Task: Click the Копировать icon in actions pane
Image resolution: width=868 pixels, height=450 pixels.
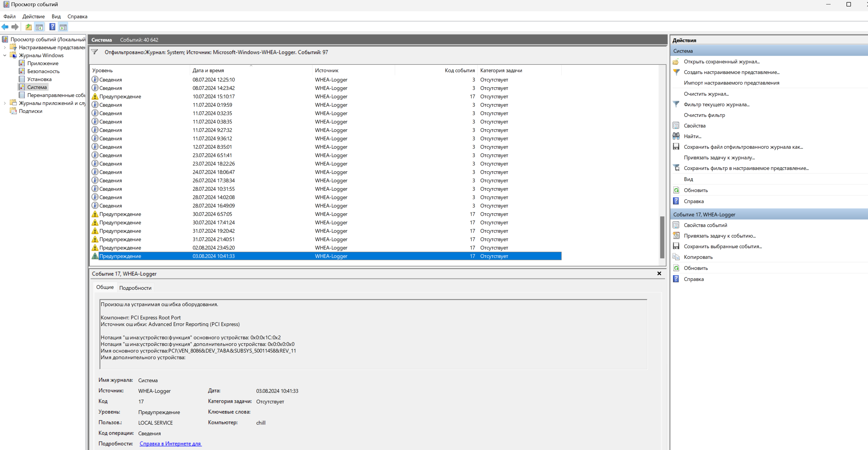Action: [x=676, y=257]
